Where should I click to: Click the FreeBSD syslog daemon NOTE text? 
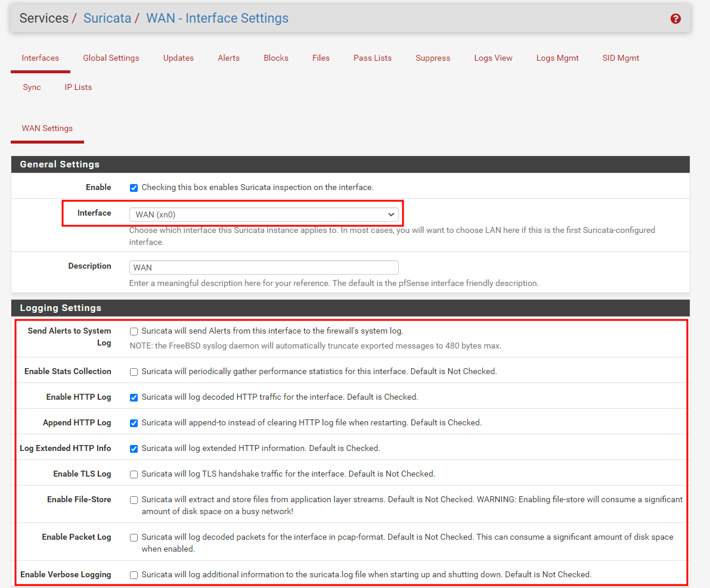coord(315,346)
